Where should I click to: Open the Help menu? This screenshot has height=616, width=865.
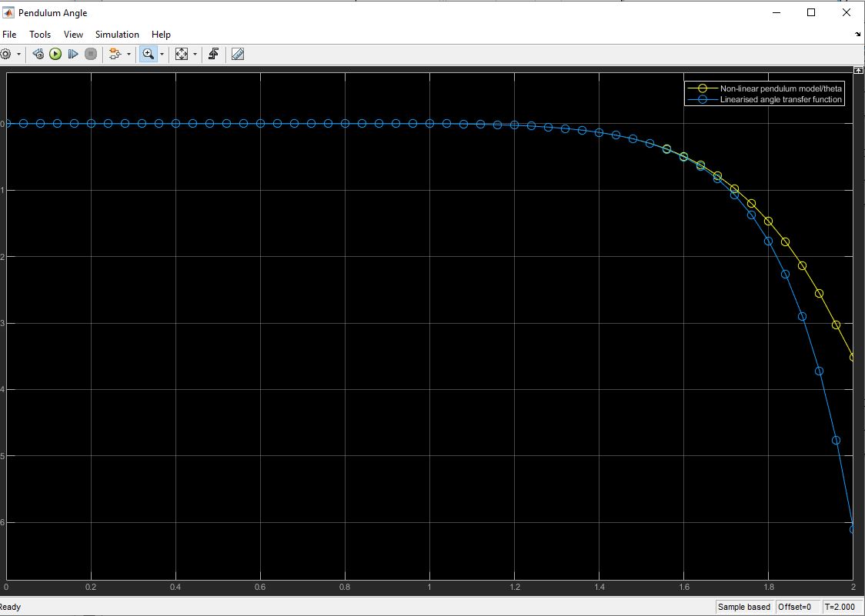(161, 34)
